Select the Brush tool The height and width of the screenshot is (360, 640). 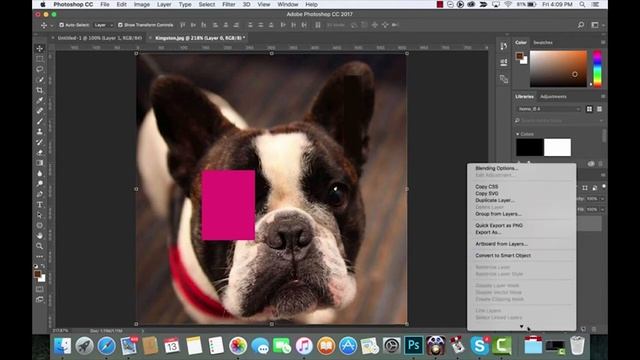[x=40, y=121]
